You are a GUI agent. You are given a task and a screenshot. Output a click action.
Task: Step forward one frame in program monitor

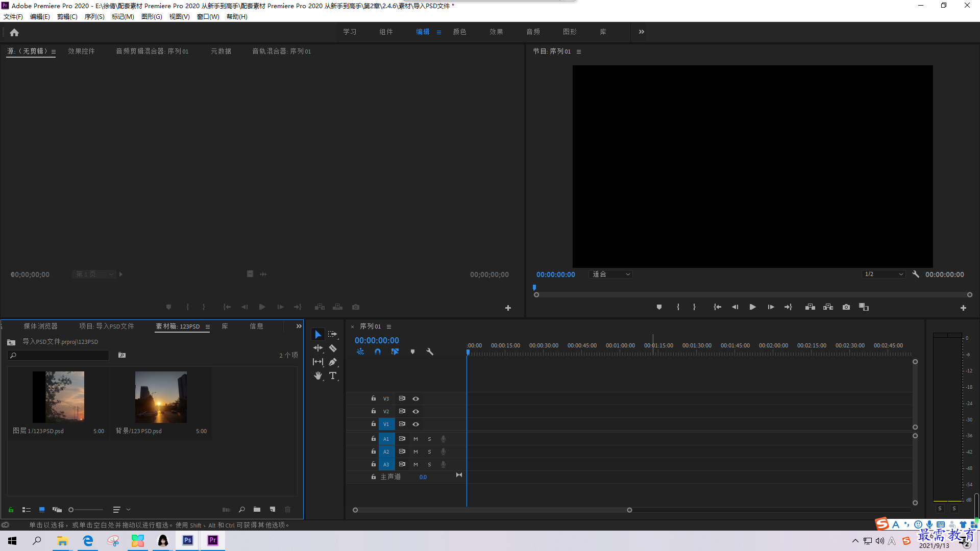[771, 307]
